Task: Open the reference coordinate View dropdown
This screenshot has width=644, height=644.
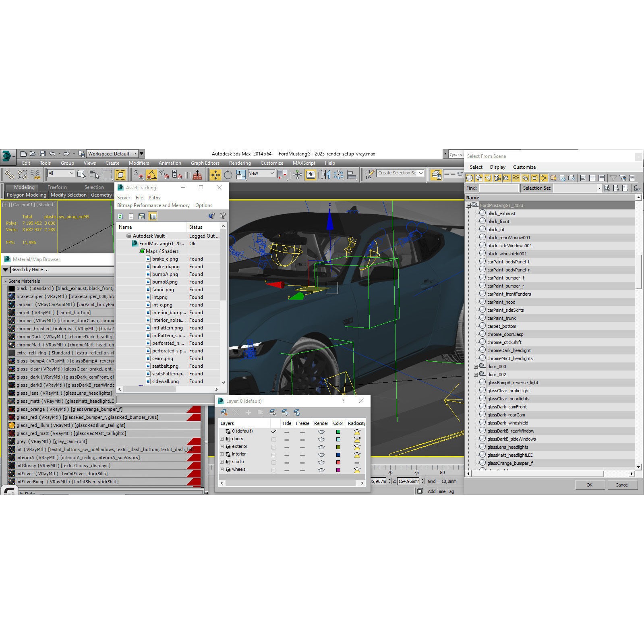Action: tap(261, 173)
